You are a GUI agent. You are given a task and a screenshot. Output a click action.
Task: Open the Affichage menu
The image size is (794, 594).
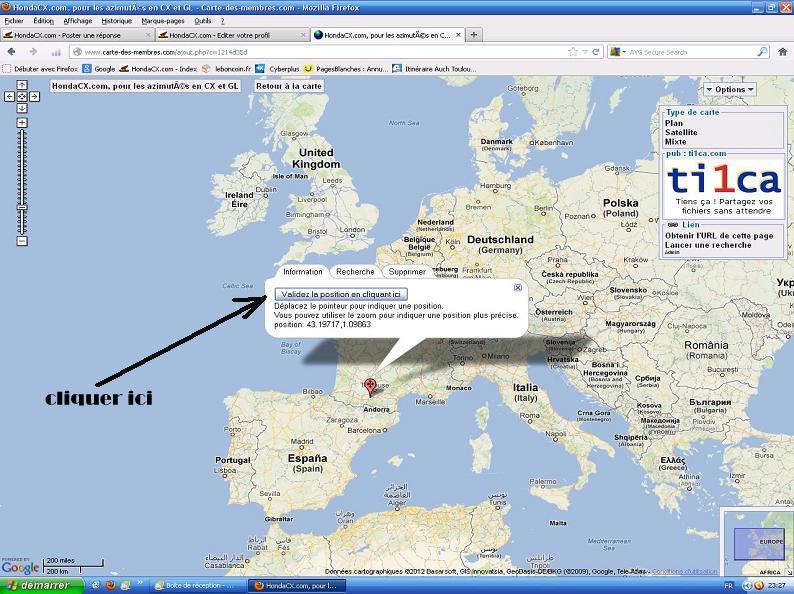click(x=77, y=21)
